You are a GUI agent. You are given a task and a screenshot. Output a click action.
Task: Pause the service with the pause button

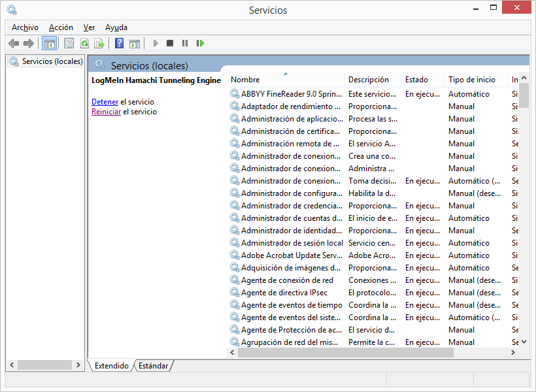[x=185, y=43]
